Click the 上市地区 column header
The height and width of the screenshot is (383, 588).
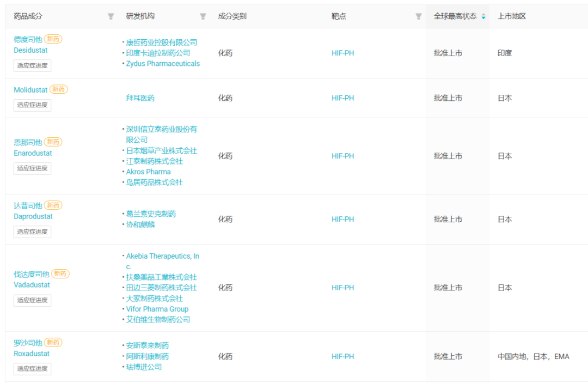512,16
